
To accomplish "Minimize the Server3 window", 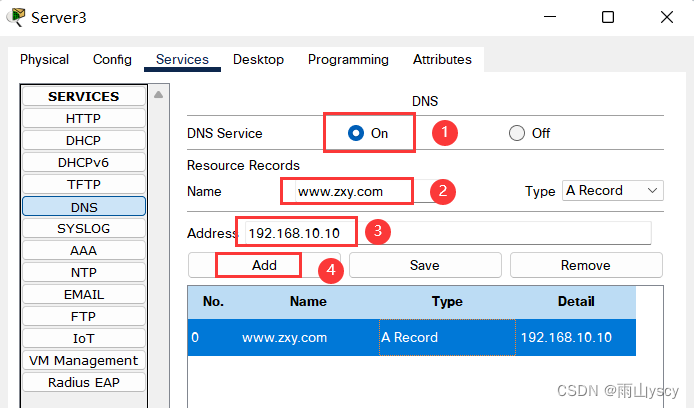I will click(x=550, y=17).
